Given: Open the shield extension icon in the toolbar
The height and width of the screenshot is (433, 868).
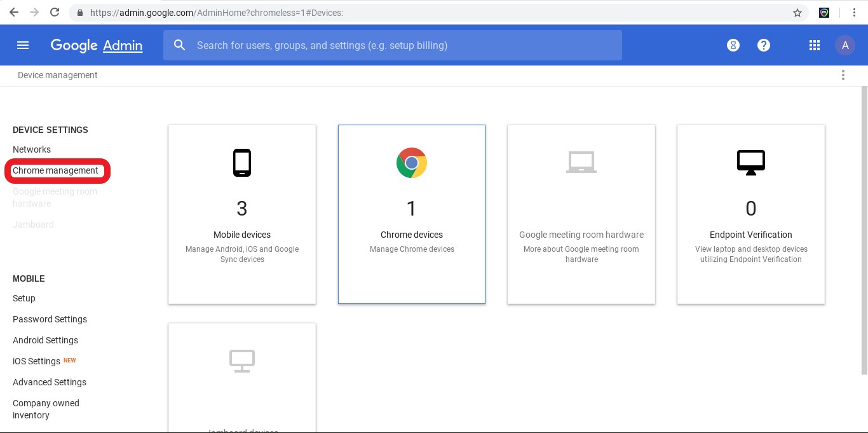Looking at the screenshot, I should [824, 12].
